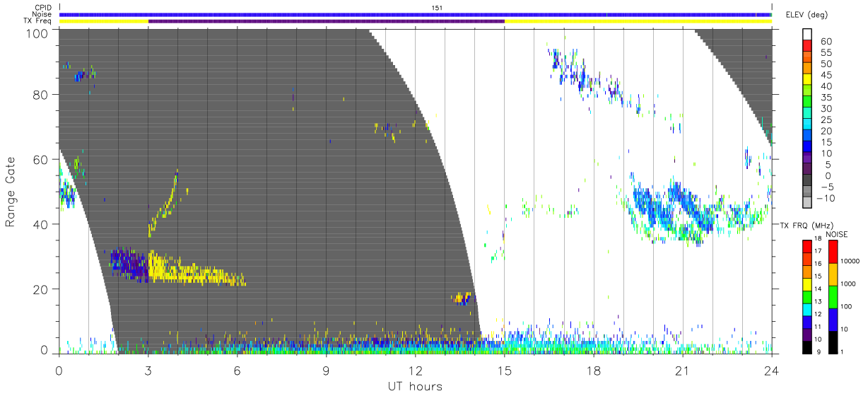Select the CPID value 151

point(438,8)
